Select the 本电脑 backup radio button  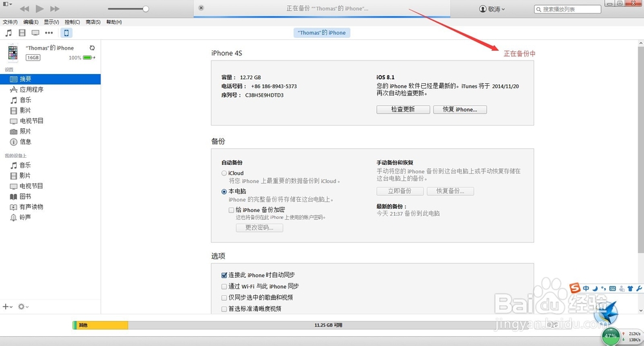224,191
